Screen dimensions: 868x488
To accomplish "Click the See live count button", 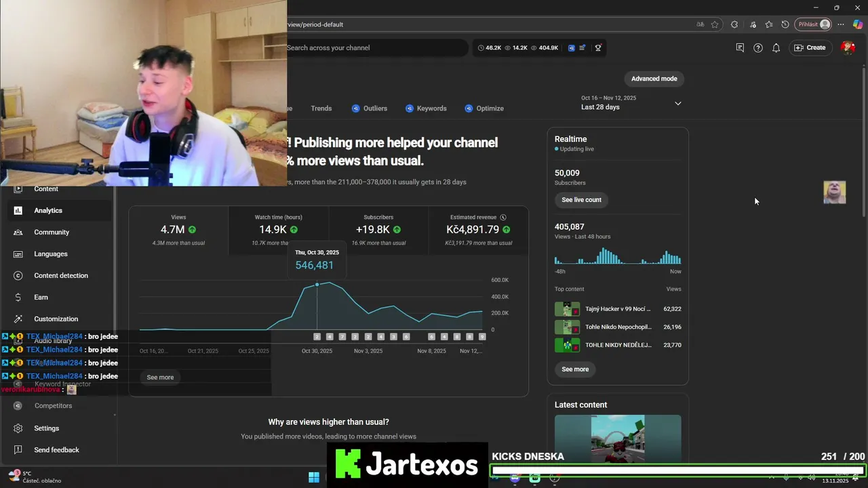I will 581,200.
